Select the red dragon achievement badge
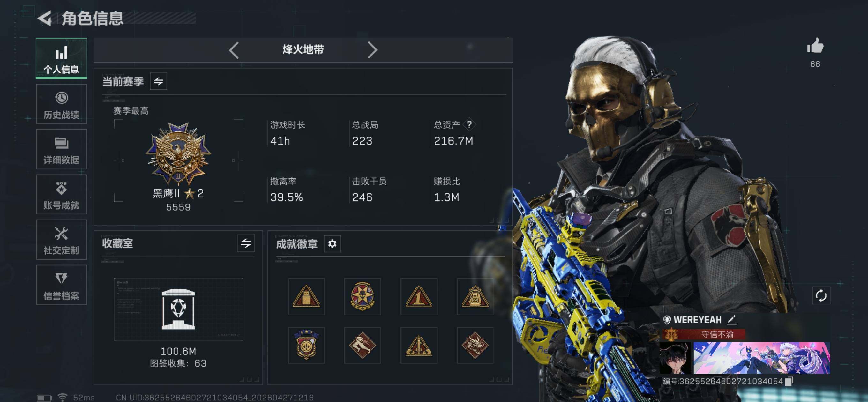 coord(475,345)
